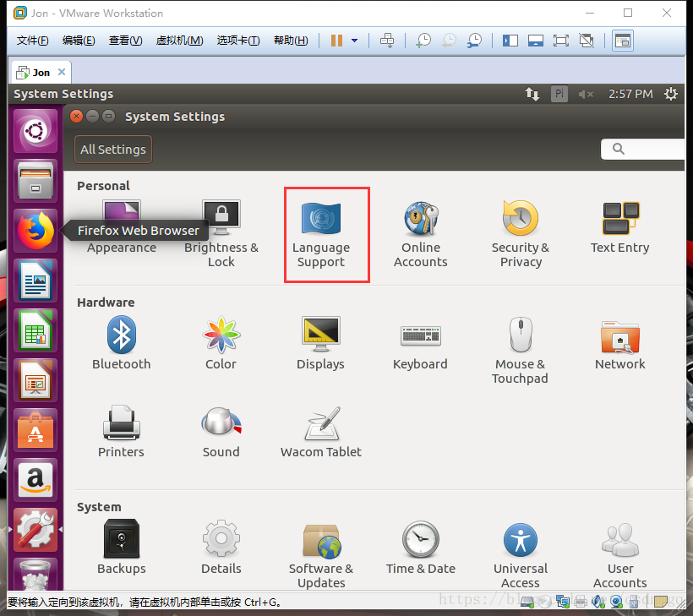Open Security & Privacy settings
This screenshot has width=693, height=616.
(x=521, y=235)
